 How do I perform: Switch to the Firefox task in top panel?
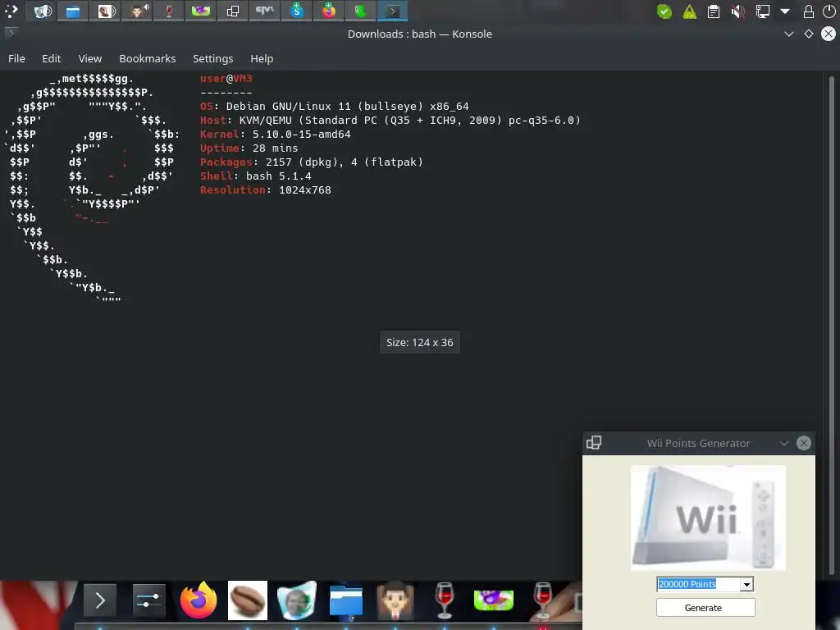[x=329, y=11]
